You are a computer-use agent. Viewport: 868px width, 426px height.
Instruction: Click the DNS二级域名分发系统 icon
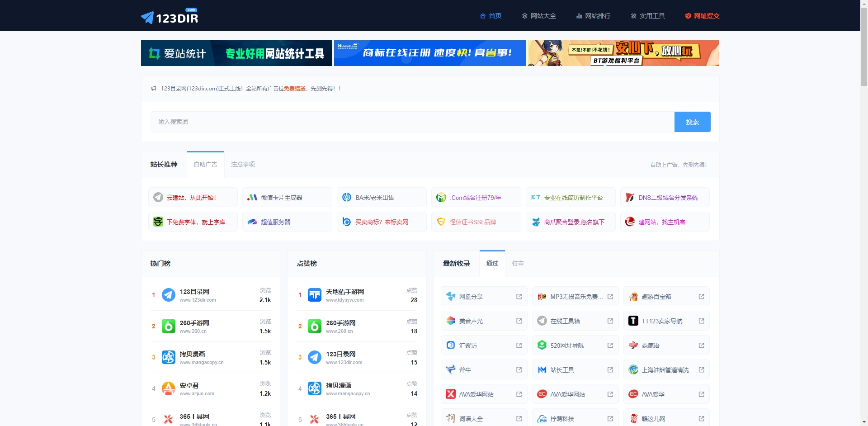(x=630, y=197)
